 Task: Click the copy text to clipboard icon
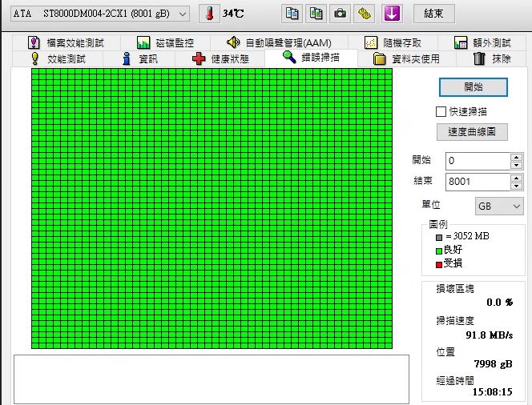pos(292,14)
